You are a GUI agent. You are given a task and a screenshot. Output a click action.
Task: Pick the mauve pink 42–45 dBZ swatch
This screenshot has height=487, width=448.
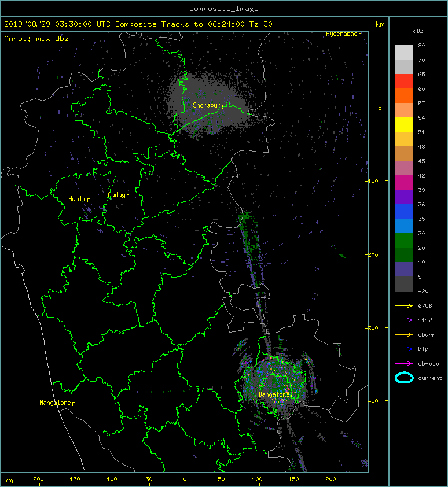(404, 168)
